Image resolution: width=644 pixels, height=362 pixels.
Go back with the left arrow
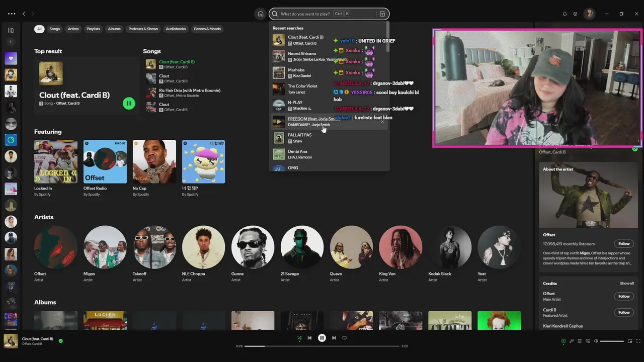click(24, 14)
